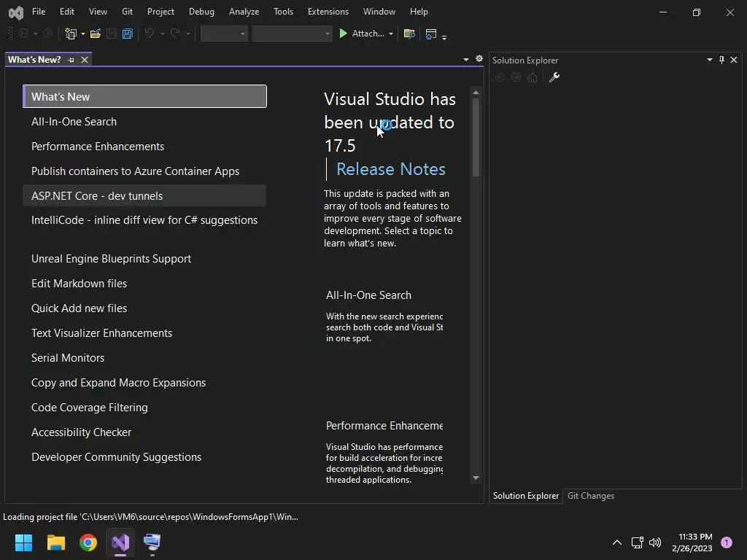
Task: Click the green Attach play button
Action: pos(343,34)
